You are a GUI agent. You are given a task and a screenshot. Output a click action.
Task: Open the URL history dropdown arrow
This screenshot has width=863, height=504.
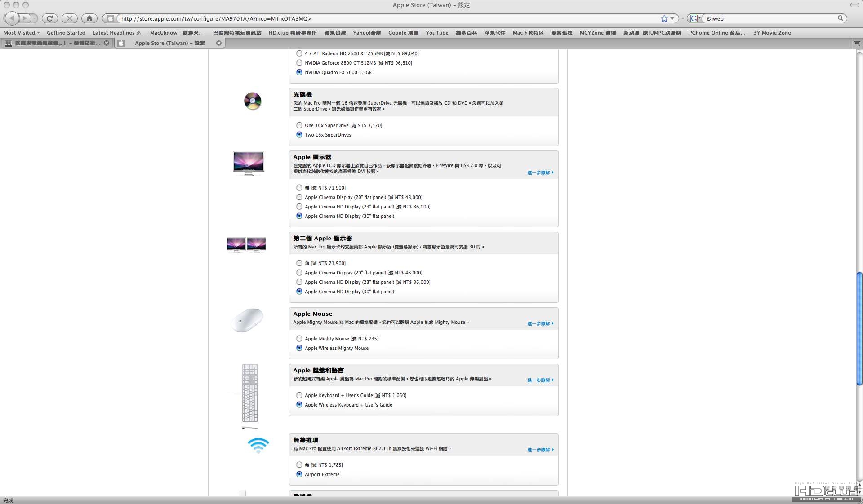click(672, 18)
